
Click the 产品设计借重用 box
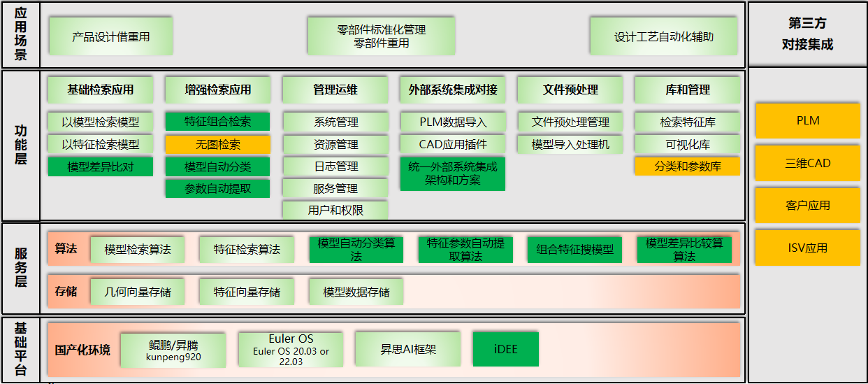click(110, 36)
